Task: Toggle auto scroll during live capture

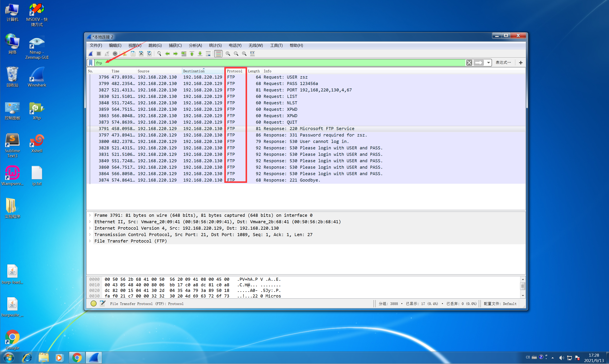Action: pyautogui.click(x=208, y=54)
